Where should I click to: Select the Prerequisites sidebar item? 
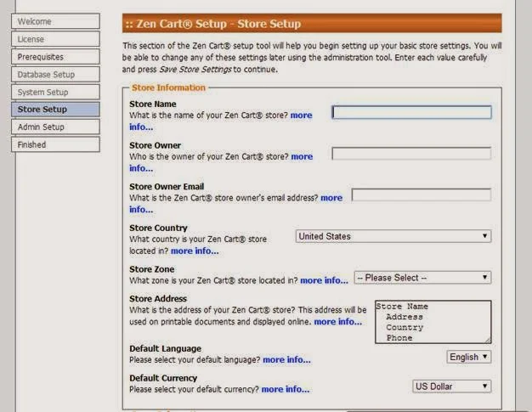(55, 57)
